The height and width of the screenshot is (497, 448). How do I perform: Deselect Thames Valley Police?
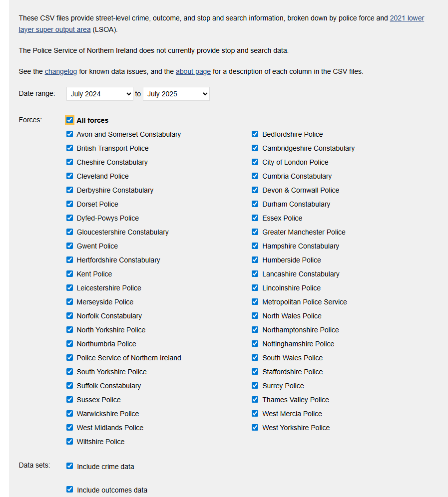point(255,400)
